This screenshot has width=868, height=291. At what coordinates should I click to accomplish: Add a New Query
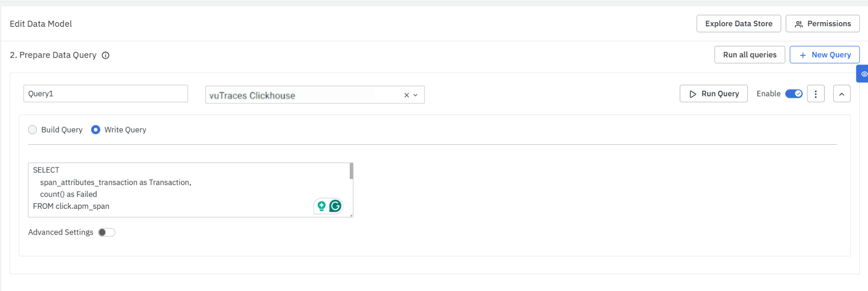(x=825, y=55)
